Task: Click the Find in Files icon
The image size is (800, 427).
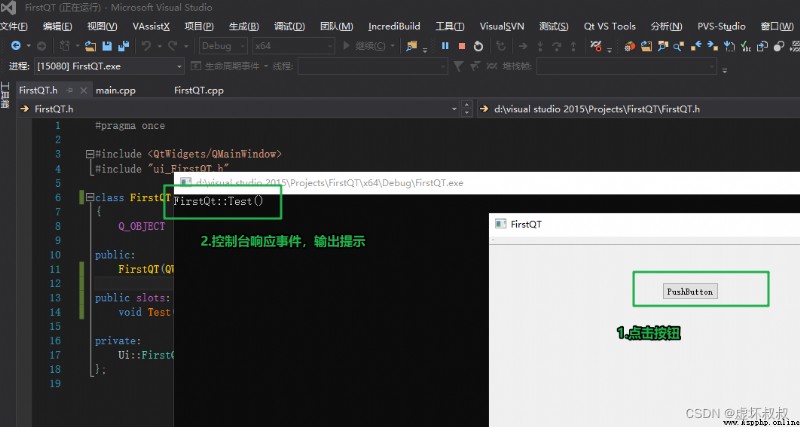Action: (412, 46)
